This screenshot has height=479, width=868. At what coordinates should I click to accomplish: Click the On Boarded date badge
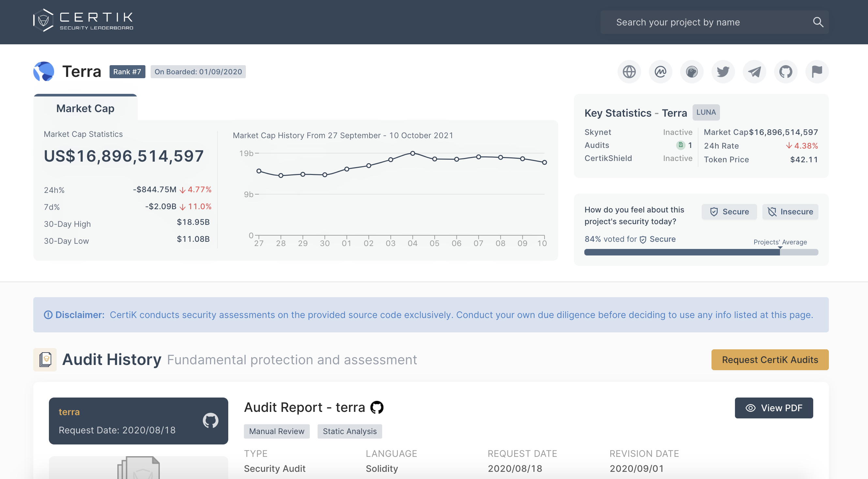click(x=198, y=72)
